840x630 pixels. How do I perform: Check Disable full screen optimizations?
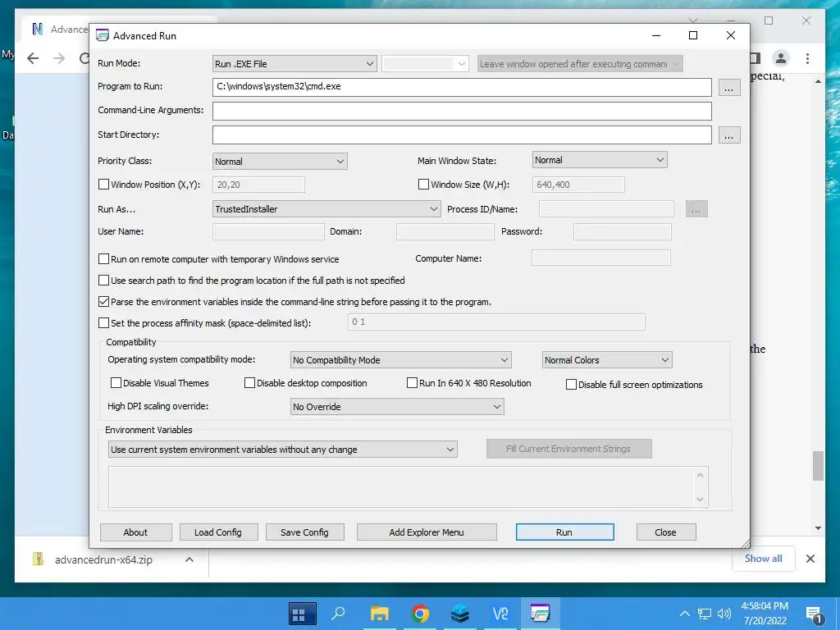(571, 384)
